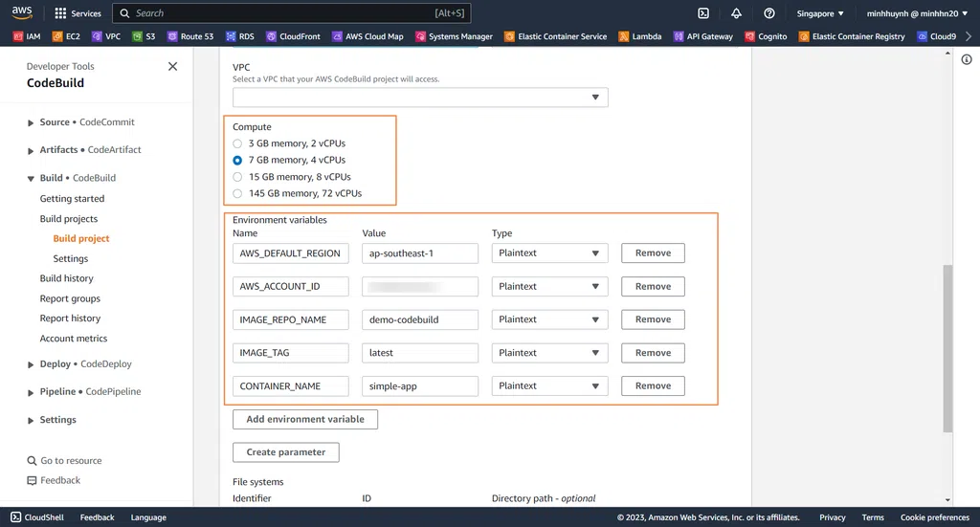Open the CloudShell terminal icon in top bar
Screen dimensions: 980x527
click(703, 13)
